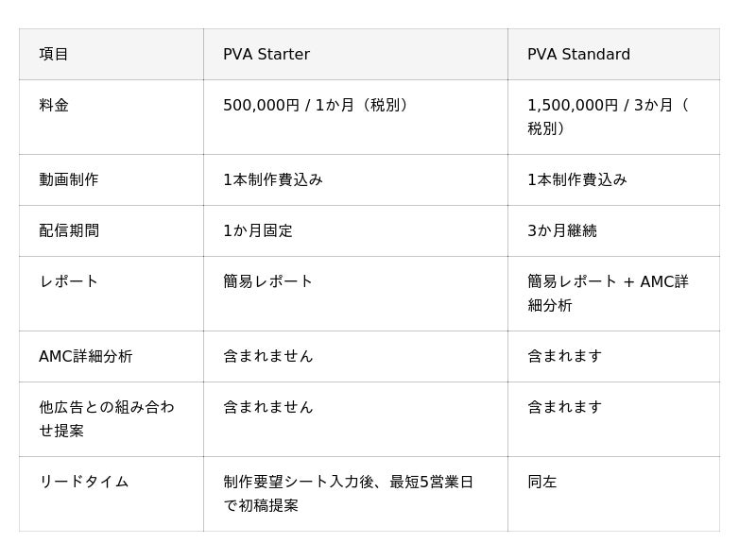
Task: Select the 1,500,000円 / 3か月 price cell
Action: (613, 117)
